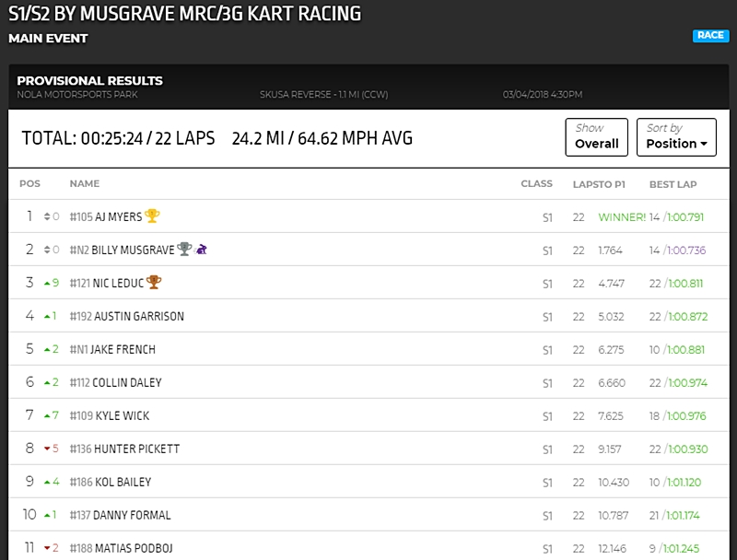
Task: Click the silver trophy beside Billy Musgrave
Action: coord(184,250)
